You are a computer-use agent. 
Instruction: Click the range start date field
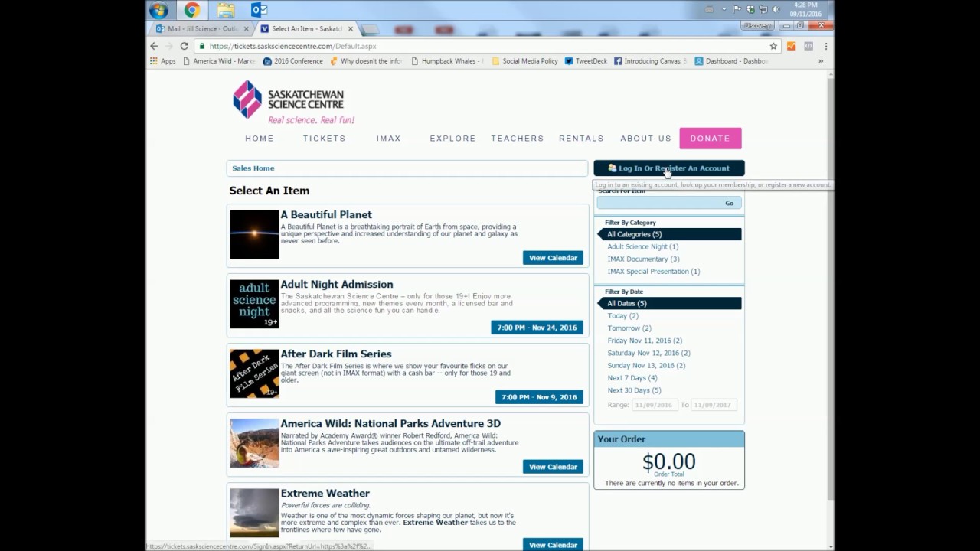click(655, 405)
